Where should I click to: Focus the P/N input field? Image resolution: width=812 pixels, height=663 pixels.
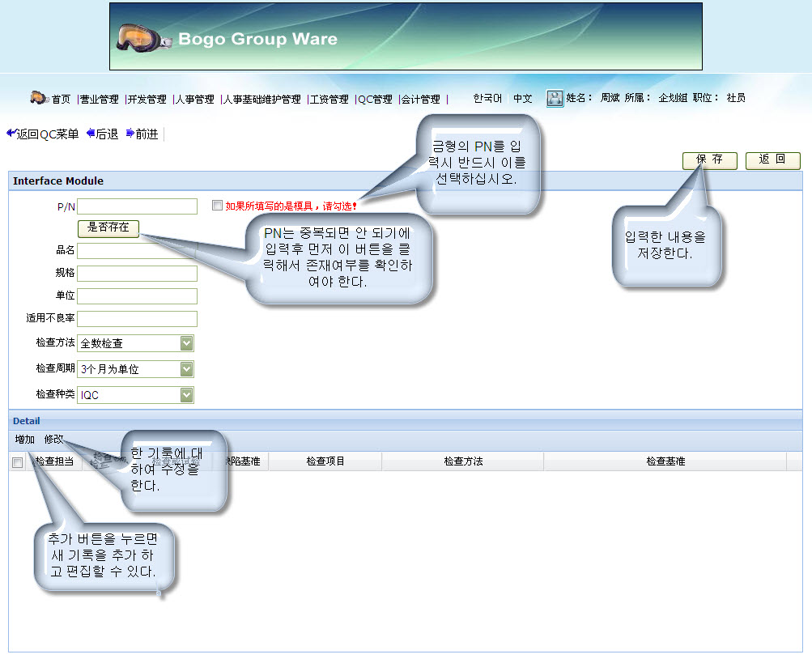[x=137, y=206]
